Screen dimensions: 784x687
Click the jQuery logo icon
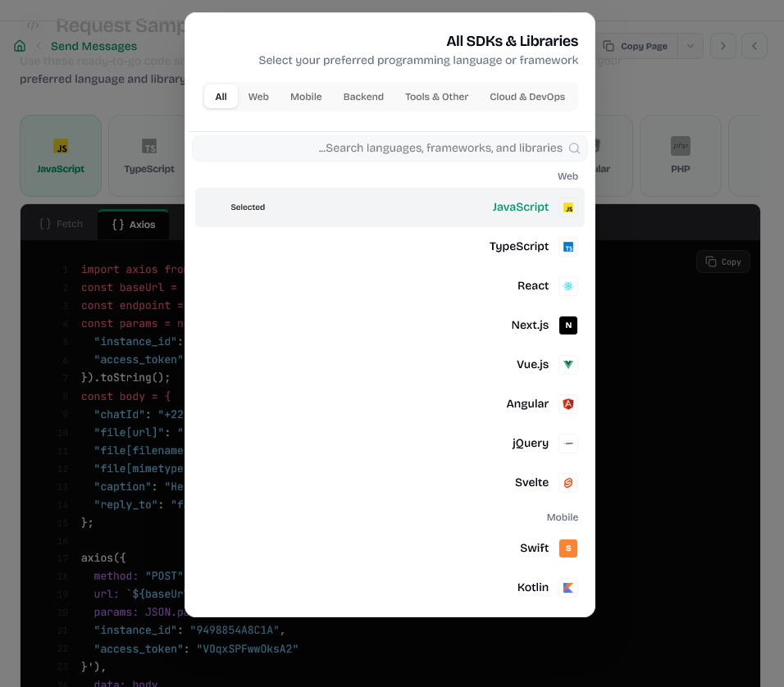pyautogui.click(x=568, y=444)
